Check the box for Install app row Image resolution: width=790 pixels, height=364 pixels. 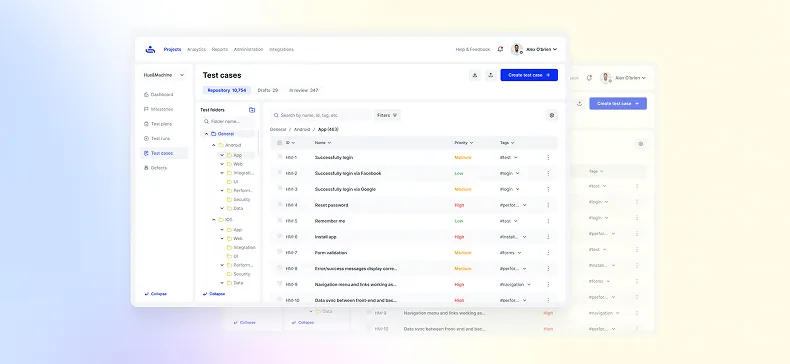click(x=280, y=236)
